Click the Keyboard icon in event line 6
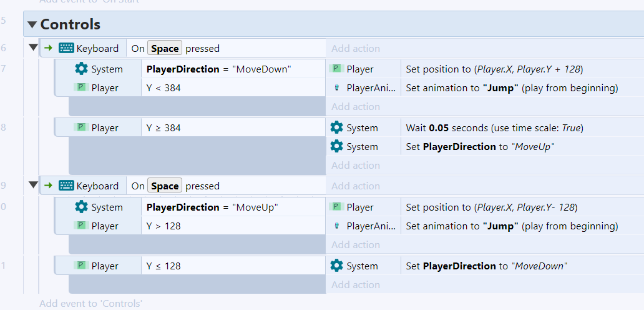The height and width of the screenshot is (310, 644). point(66,48)
